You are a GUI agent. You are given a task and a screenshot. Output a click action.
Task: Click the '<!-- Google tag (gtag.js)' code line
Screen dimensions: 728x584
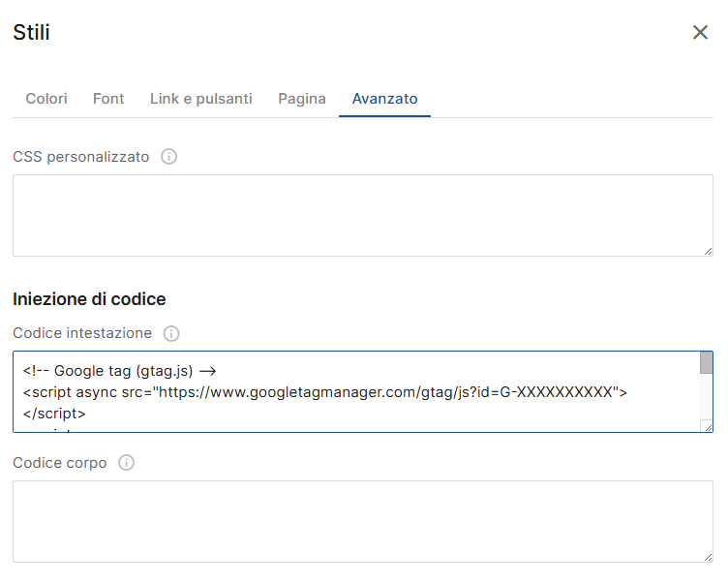119,371
